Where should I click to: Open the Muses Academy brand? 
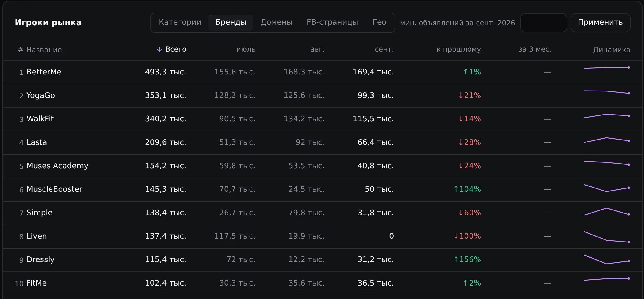[57, 166]
